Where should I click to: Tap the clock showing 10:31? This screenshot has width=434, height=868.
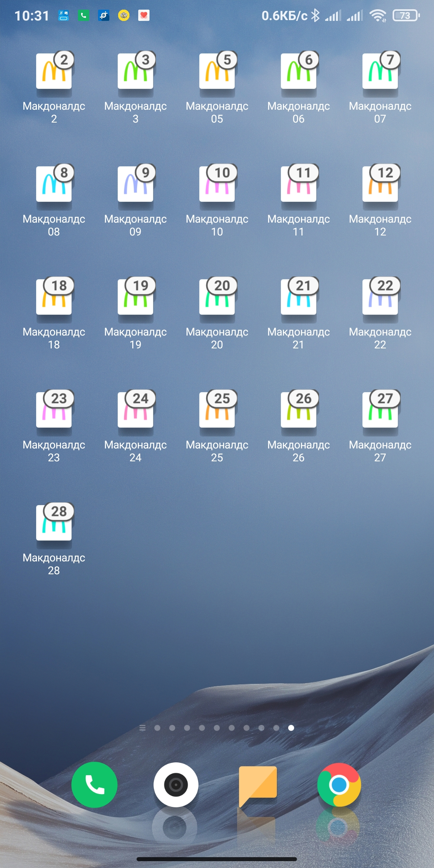pyautogui.click(x=32, y=16)
